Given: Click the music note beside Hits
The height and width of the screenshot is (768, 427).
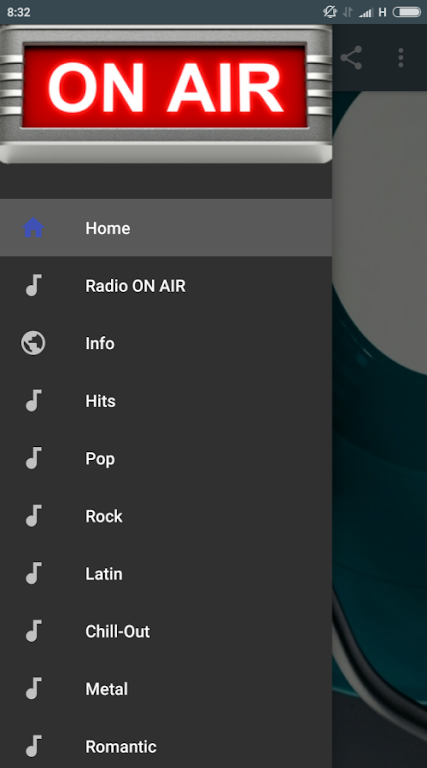Looking at the screenshot, I should pos(33,401).
